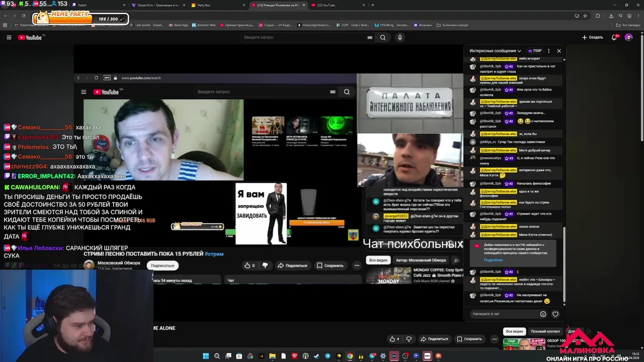Click the ОБЗОР recommended video thumbnail
Viewport: 644px width, 362px height.
(524, 344)
